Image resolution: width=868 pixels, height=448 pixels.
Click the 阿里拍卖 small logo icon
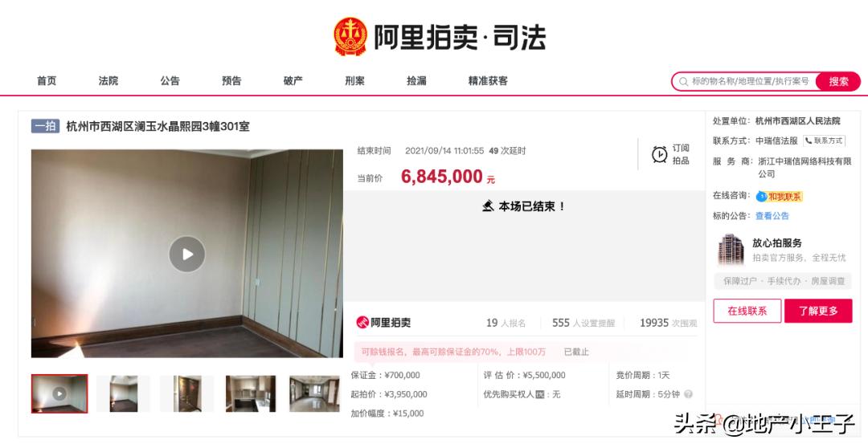(x=362, y=323)
